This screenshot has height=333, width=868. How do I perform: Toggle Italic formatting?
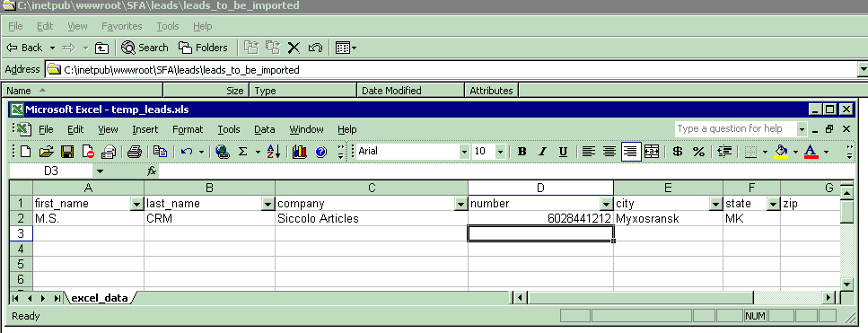click(x=542, y=152)
